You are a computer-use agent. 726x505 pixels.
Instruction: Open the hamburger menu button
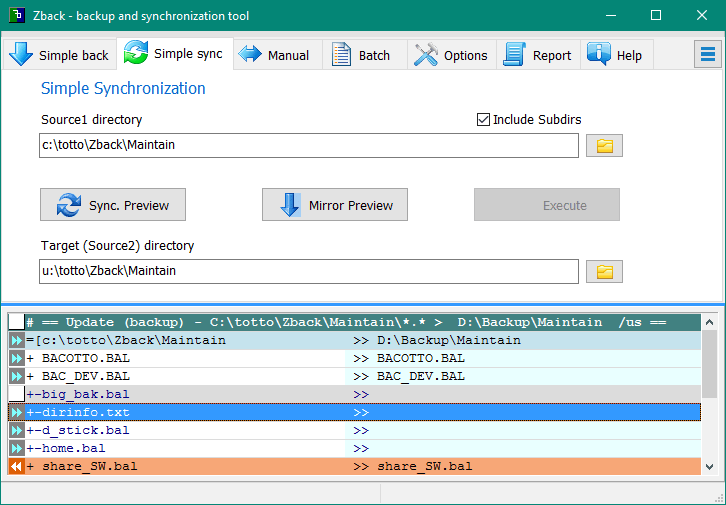coord(707,54)
